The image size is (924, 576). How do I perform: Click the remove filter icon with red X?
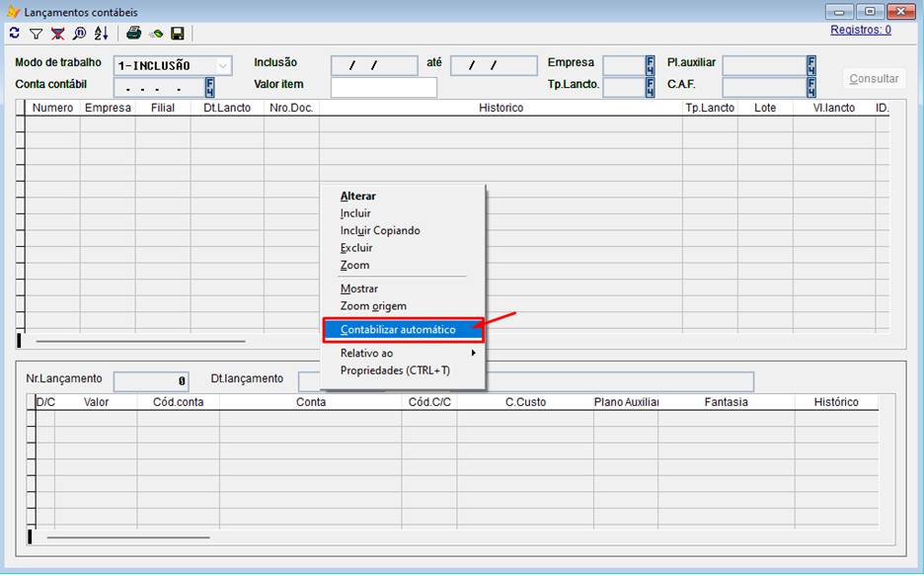click(57, 34)
